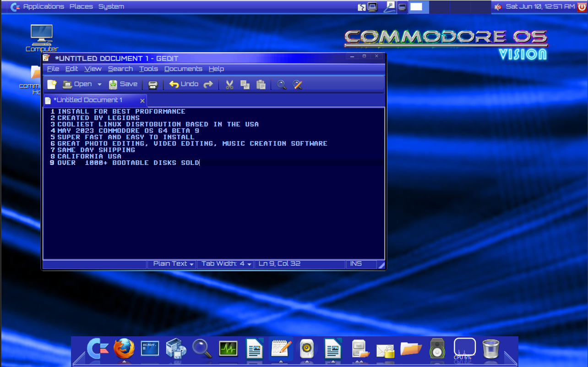588x367 pixels.
Task: Open the View menu
Action: (93, 69)
